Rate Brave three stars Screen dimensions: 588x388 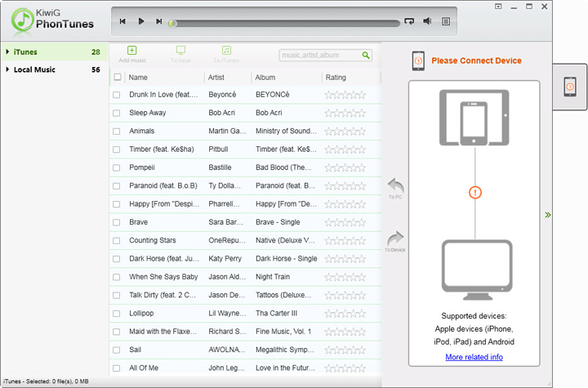tap(345, 222)
